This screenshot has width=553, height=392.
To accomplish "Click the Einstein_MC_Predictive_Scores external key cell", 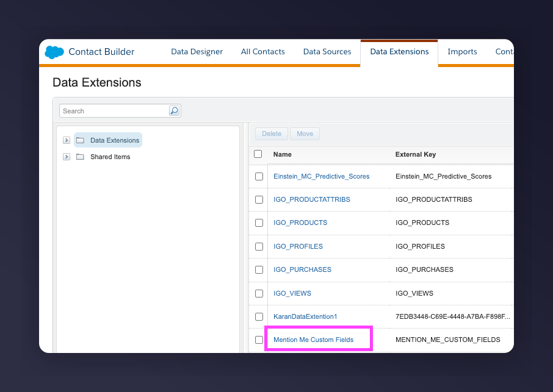I will click(x=443, y=176).
